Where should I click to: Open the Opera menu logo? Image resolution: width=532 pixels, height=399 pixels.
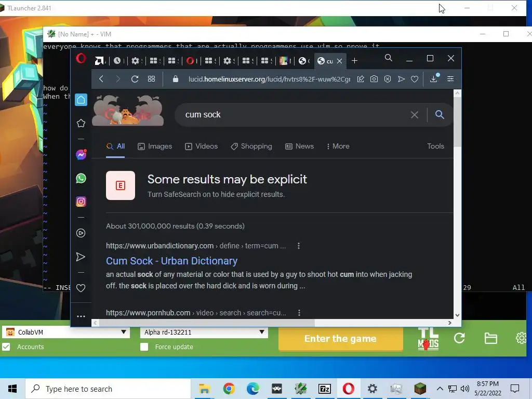point(81,59)
